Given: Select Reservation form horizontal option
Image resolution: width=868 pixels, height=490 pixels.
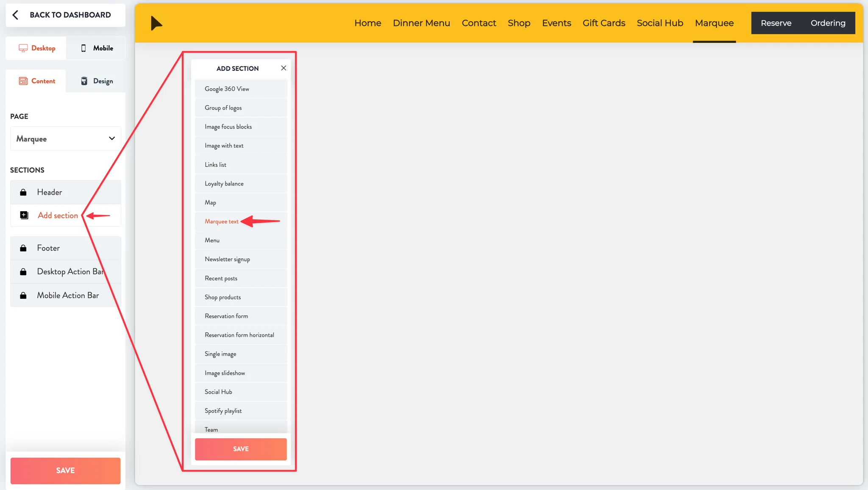Looking at the screenshot, I should pos(241,335).
